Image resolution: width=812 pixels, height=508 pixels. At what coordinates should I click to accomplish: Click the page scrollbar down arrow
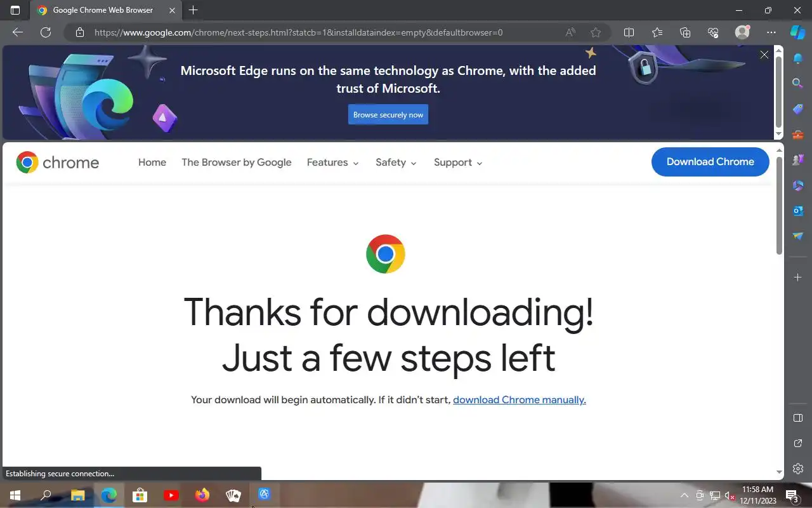click(x=780, y=472)
